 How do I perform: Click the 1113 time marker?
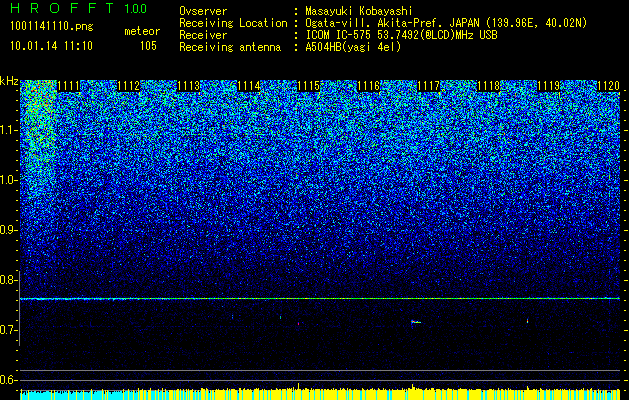coord(188,86)
